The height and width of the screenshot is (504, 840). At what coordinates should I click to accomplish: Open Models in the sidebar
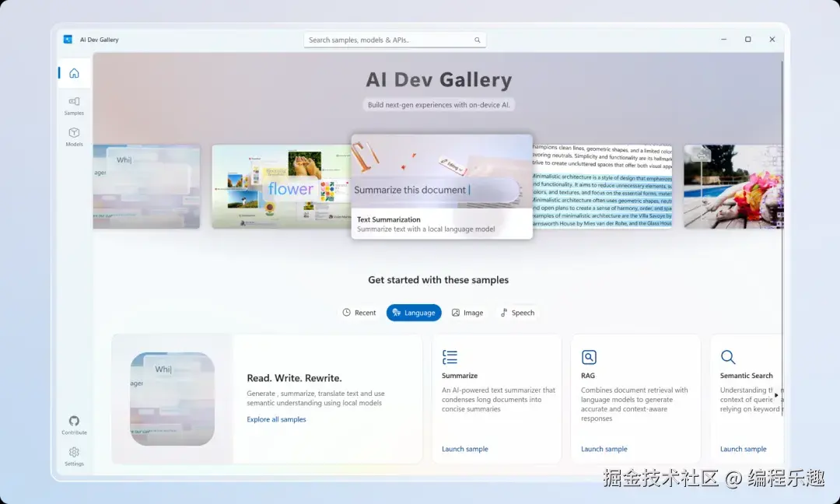tap(74, 137)
